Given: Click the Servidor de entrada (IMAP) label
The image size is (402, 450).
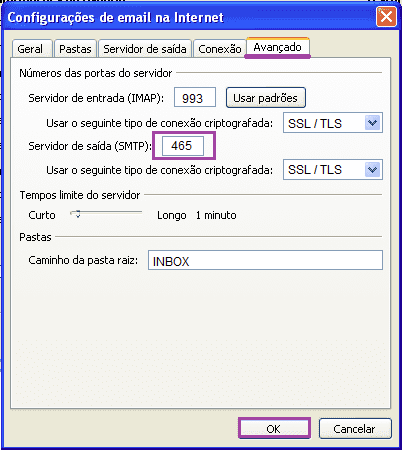Looking at the screenshot, I should coord(96,98).
